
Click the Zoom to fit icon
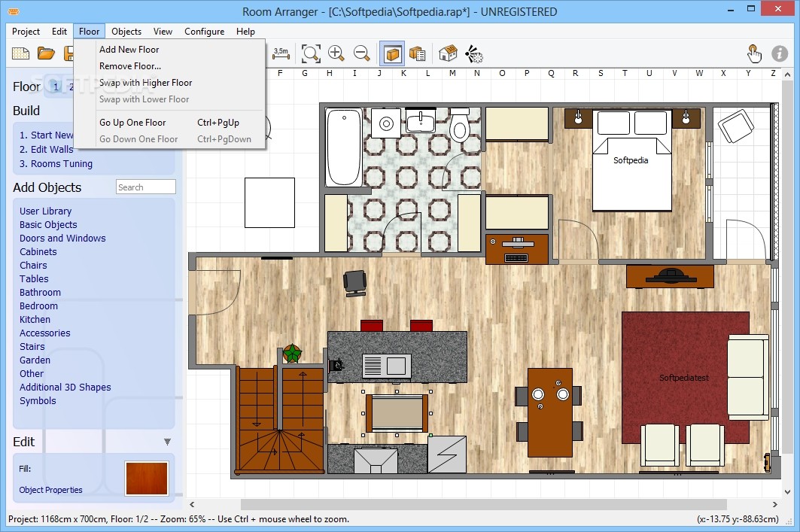pyautogui.click(x=311, y=53)
